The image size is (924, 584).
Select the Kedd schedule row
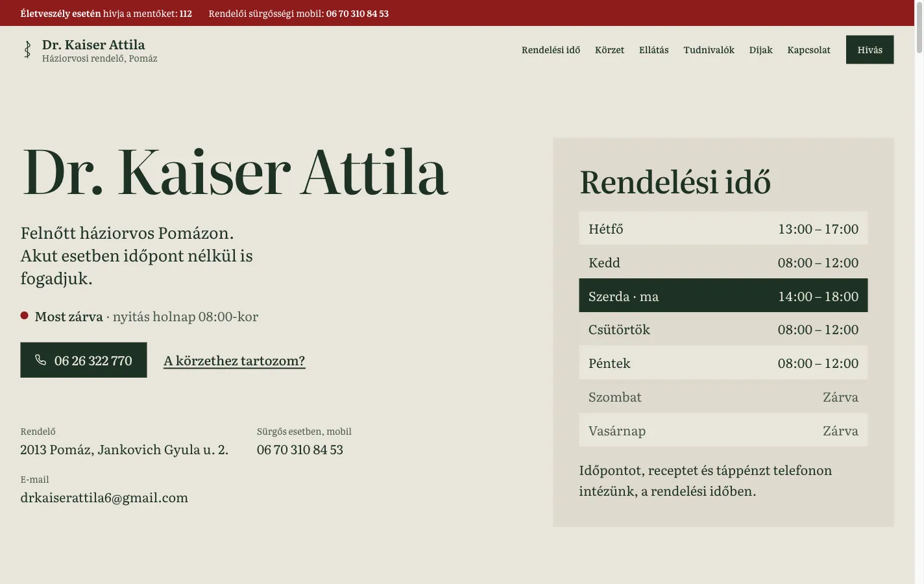723,262
